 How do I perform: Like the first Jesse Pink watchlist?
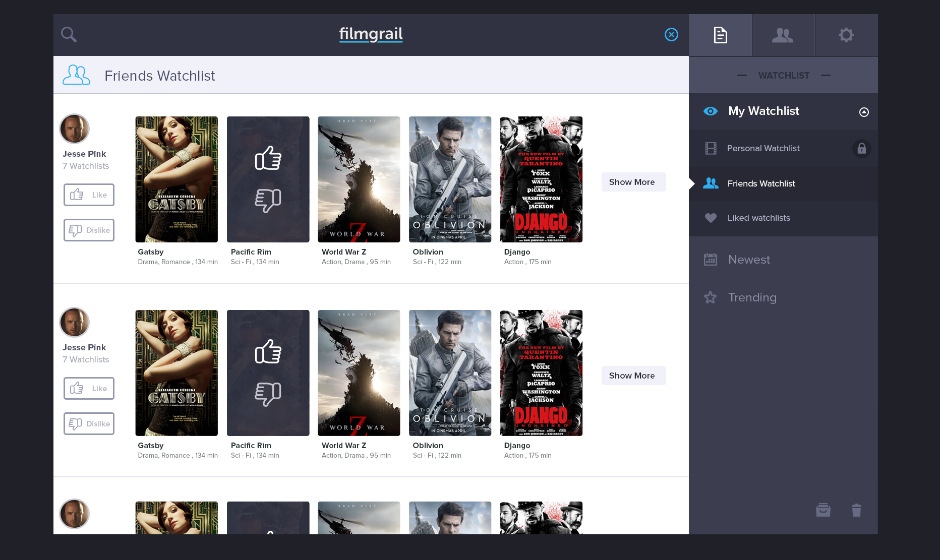(89, 195)
